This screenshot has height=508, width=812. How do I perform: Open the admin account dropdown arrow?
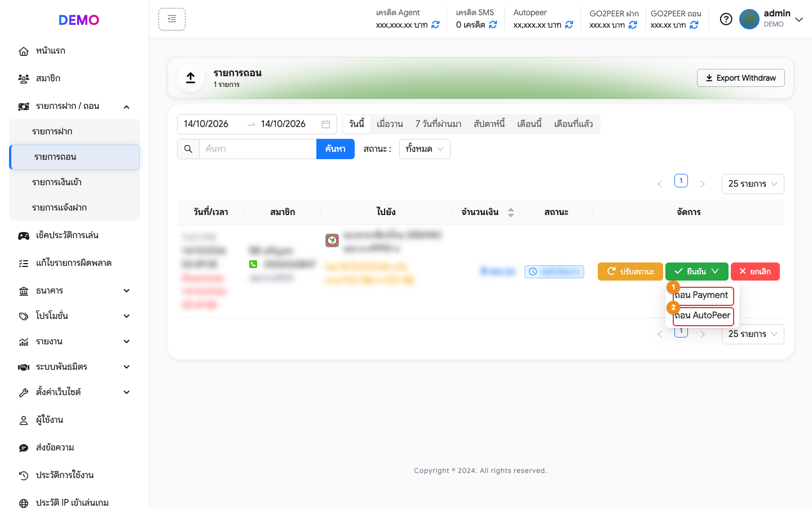[799, 19]
